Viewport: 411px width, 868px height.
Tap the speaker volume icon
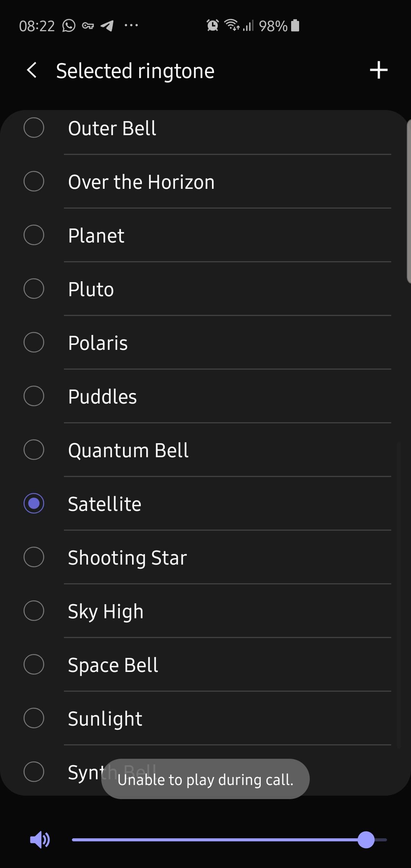(x=40, y=839)
